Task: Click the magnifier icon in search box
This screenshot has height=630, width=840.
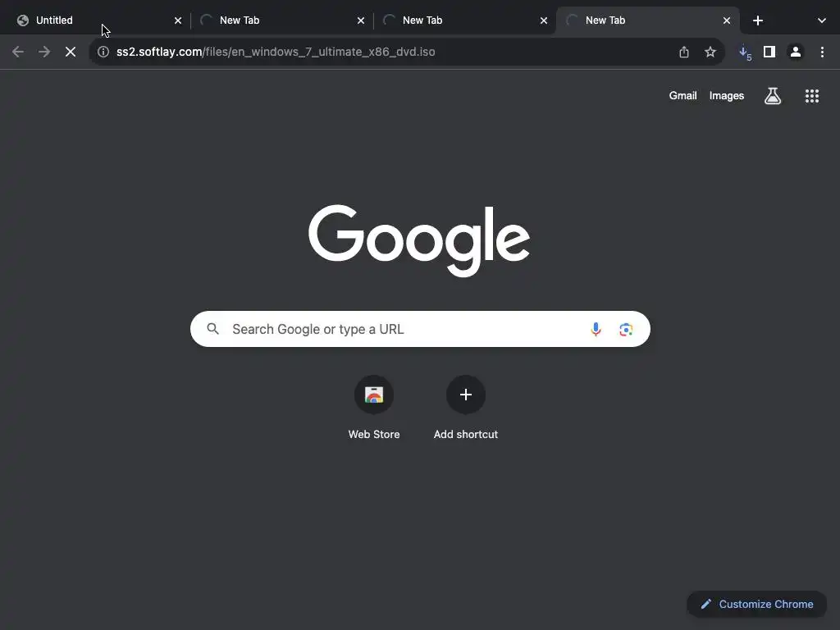Action: (212, 329)
